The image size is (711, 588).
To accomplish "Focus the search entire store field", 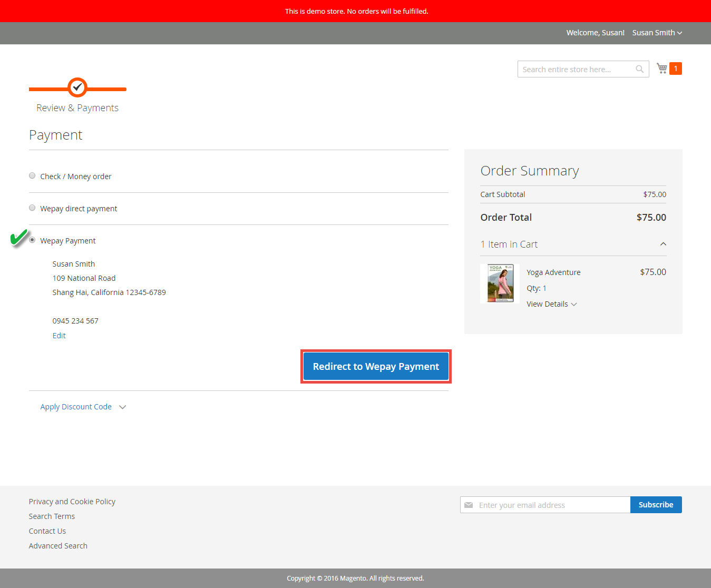I will (x=577, y=69).
